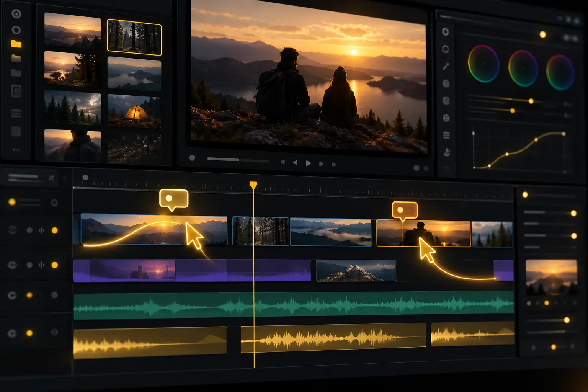The width and height of the screenshot is (588, 392).
Task: Click the circle icon right of the top timeline slider
Action: pyautogui.click(x=54, y=203)
